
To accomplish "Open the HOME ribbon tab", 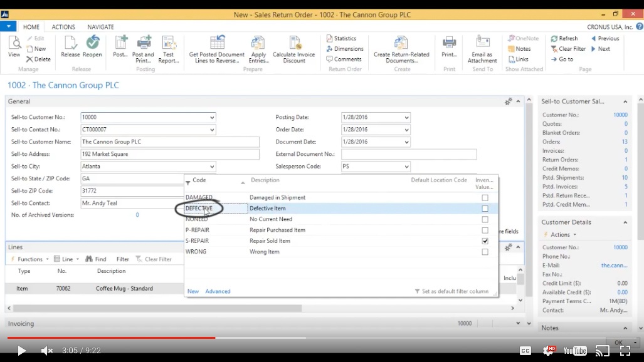I will [x=31, y=27].
